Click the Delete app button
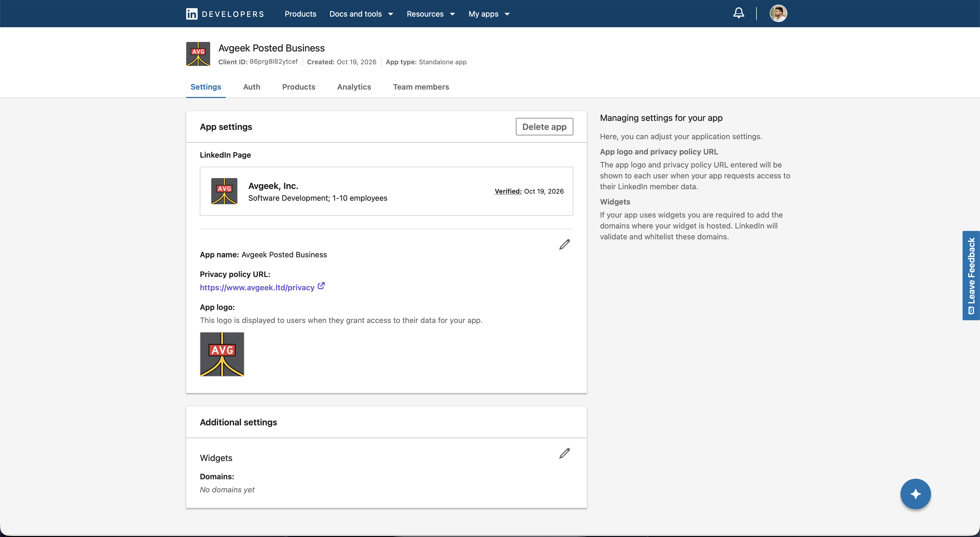This screenshot has width=980, height=537. pyautogui.click(x=544, y=127)
